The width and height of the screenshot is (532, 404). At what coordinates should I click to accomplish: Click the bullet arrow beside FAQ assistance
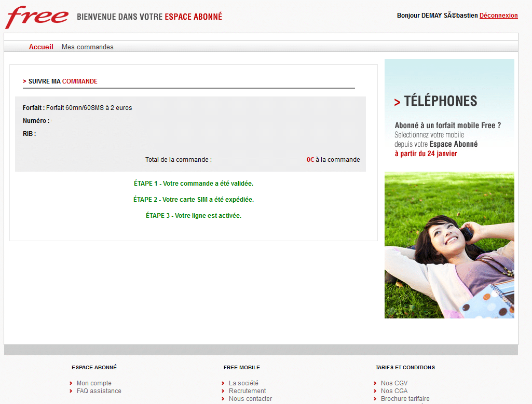(71, 391)
